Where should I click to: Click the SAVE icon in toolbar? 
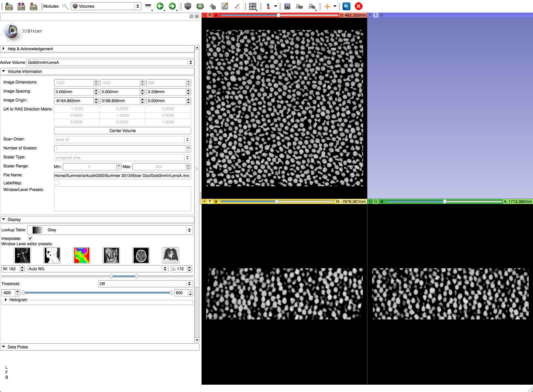point(33,6)
